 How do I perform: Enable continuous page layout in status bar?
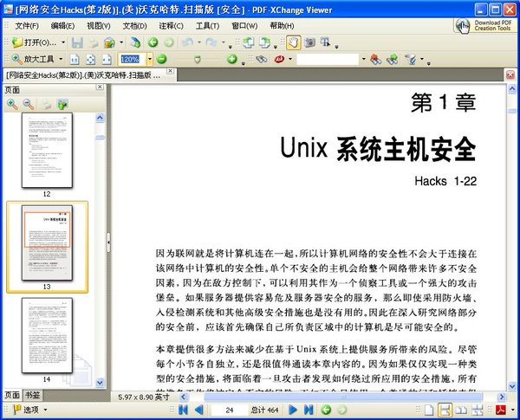(445, 410)
